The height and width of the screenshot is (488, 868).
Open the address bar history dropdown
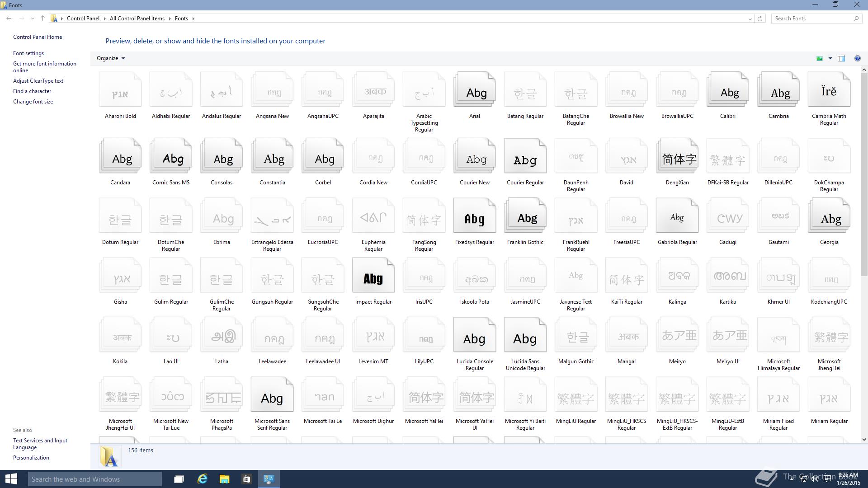click(750, 19)
